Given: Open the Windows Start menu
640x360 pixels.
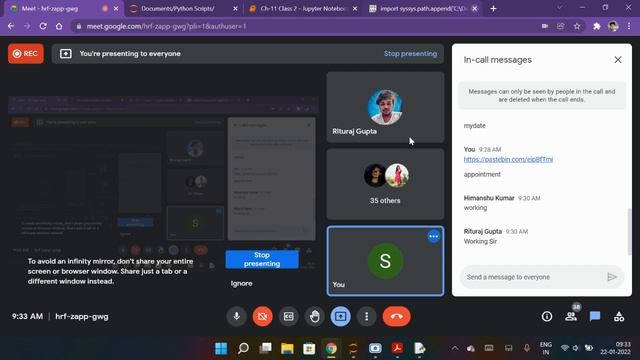Looking at the screenshot, I should tap(221, 348).
